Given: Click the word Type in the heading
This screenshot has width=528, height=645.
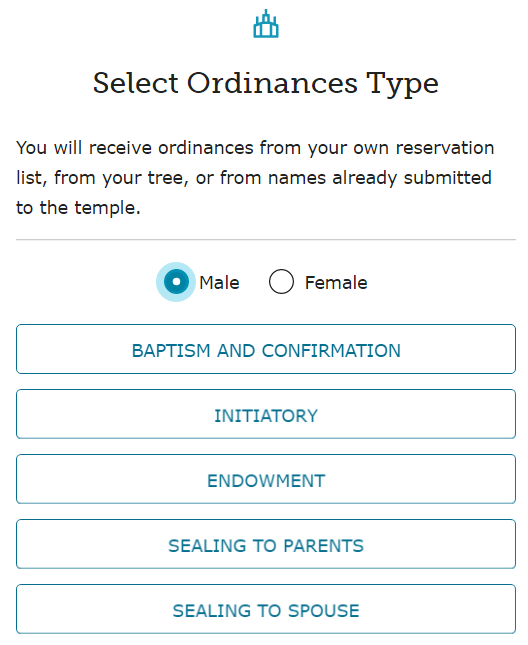Looking at the screenshot, I should 402,86.
